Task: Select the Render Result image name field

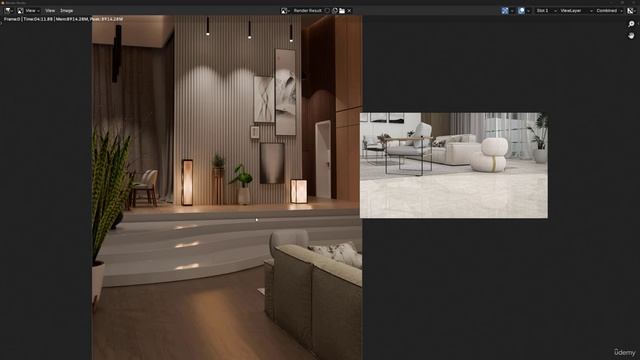Action: point(308,11)
